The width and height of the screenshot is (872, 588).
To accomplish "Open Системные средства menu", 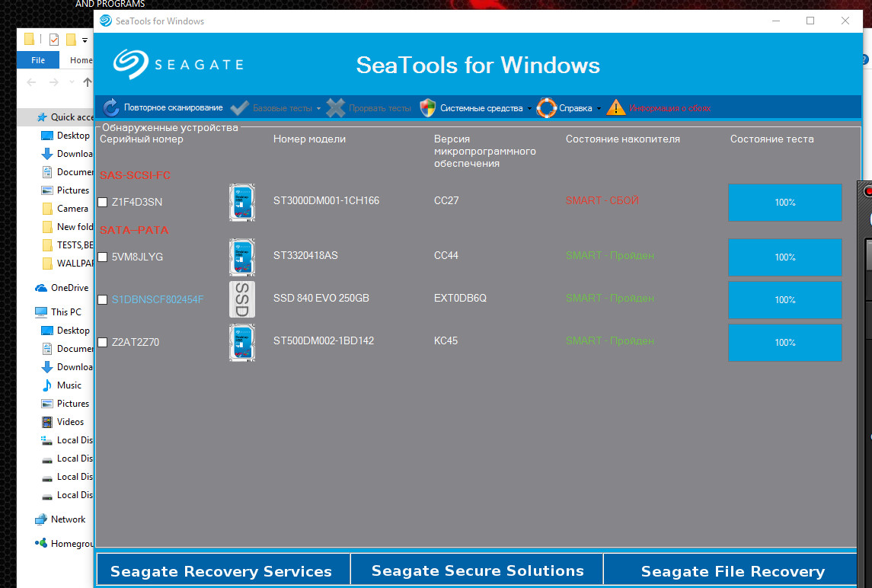I will click(x=481, y=108).
